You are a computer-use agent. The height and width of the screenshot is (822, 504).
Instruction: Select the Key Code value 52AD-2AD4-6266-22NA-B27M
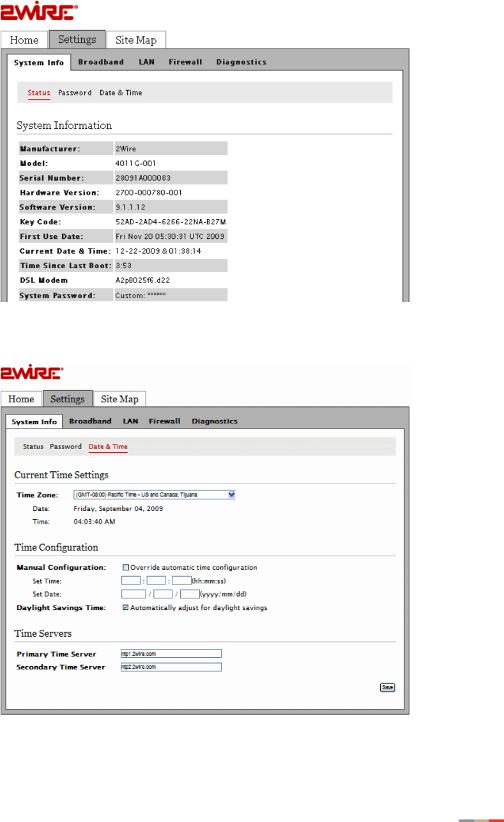click(171, 222)
